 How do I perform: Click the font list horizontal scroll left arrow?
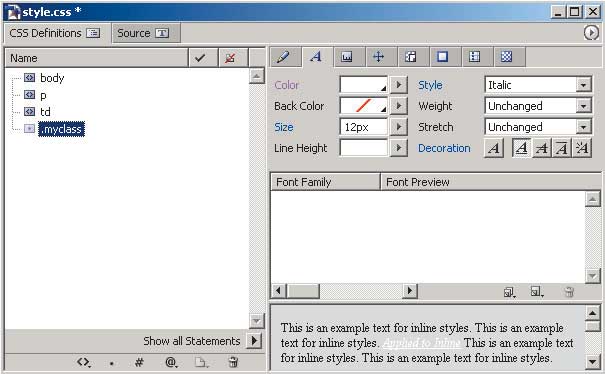[x=278, y=291]
